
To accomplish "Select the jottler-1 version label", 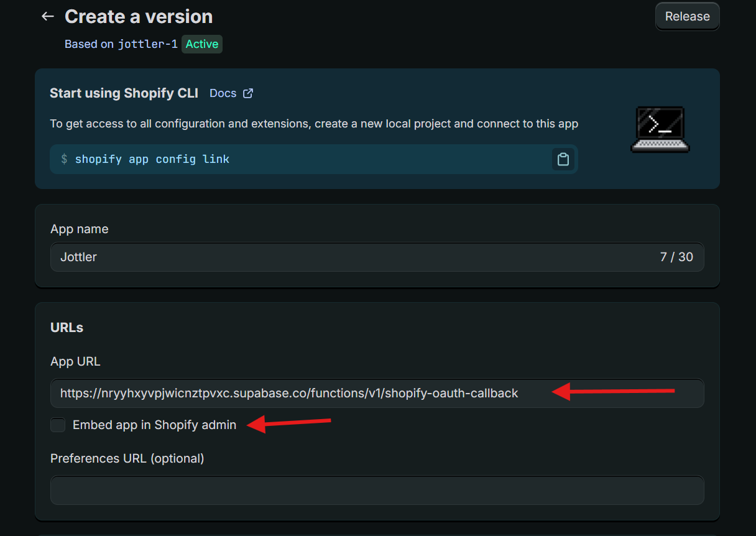I will pyautogui.click(x=147, y=44).
